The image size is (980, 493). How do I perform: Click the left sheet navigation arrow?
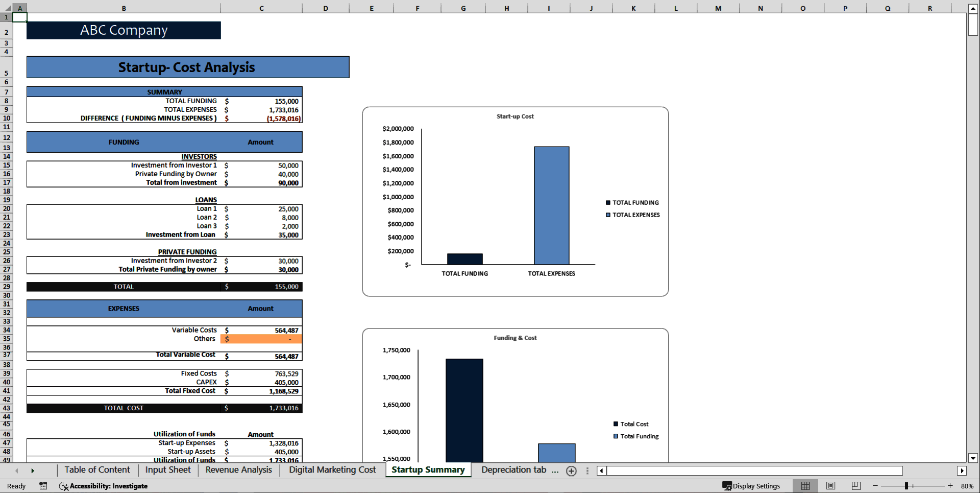(17, 471)
